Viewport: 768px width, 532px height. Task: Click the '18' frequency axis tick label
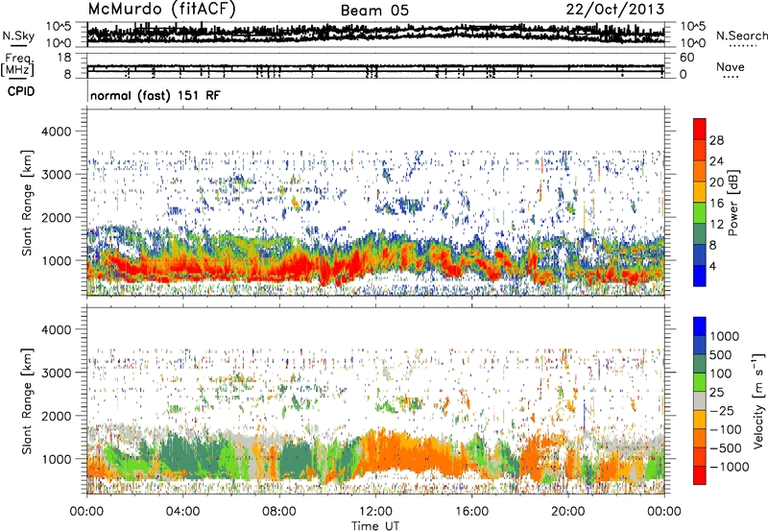click(64, 58)
